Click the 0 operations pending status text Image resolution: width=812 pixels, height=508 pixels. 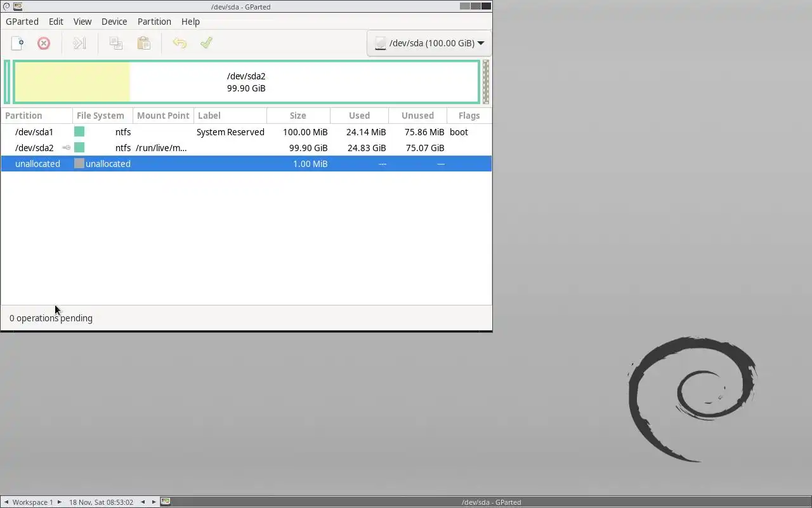click(51, 318)
